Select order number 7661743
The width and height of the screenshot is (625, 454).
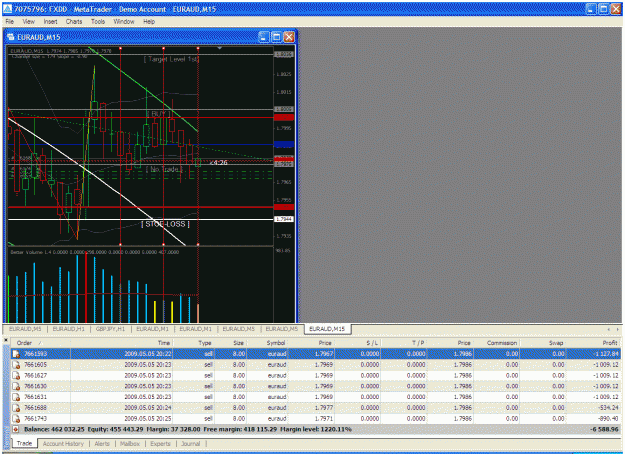pos(35,419)
